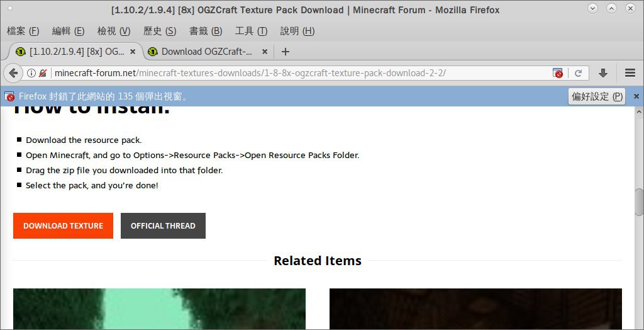Click the scrollbar up arrow
The width and height of the screenshot is (644, 330).
[639, 111]
